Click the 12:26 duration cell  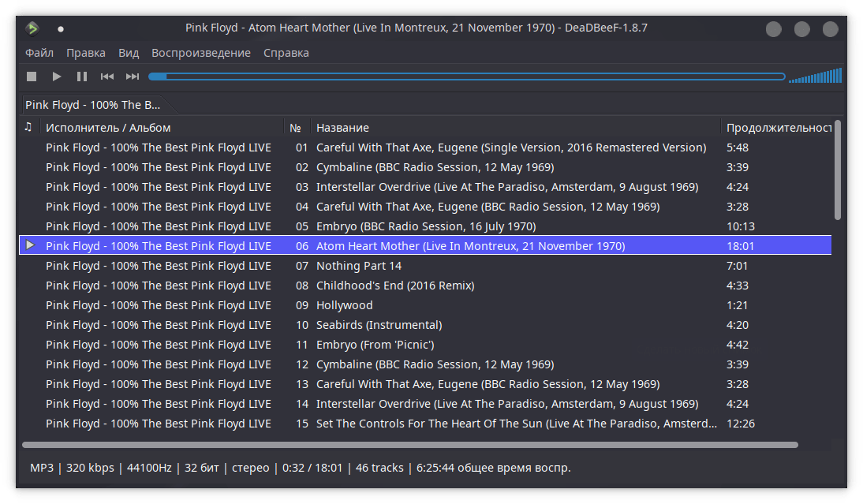740,424
